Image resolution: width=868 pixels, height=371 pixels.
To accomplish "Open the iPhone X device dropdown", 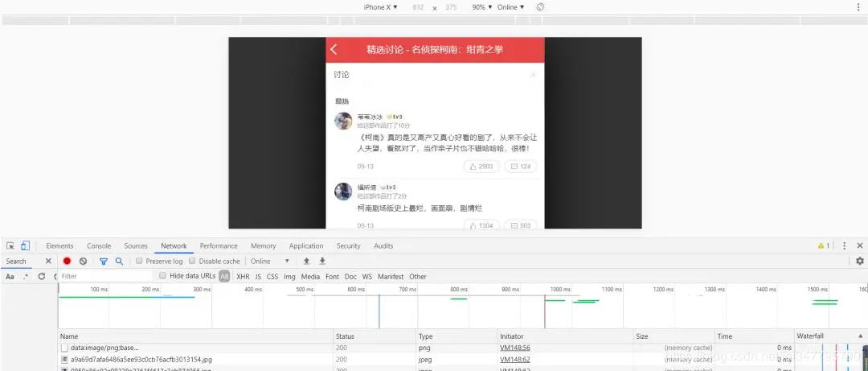I will coord(380,7).
